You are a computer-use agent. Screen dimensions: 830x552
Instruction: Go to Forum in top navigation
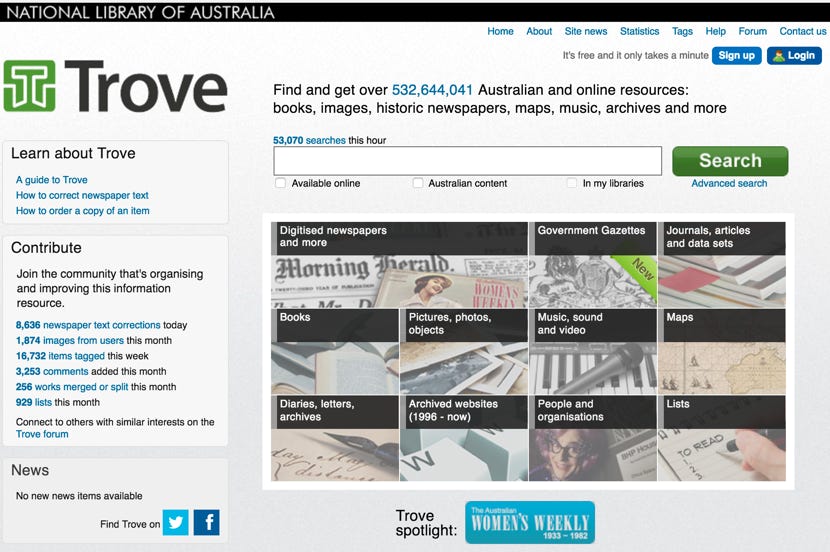pos(753,31)
